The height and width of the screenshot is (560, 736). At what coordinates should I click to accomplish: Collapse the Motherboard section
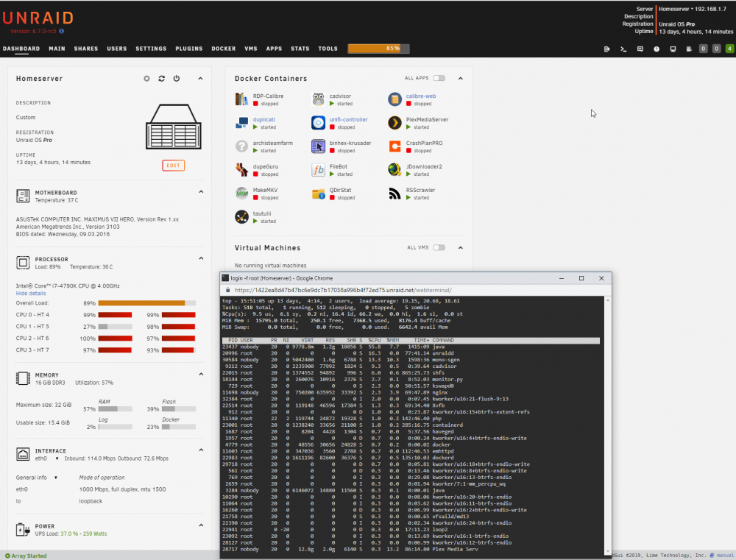pyautogui.click(x=201, y=191)
